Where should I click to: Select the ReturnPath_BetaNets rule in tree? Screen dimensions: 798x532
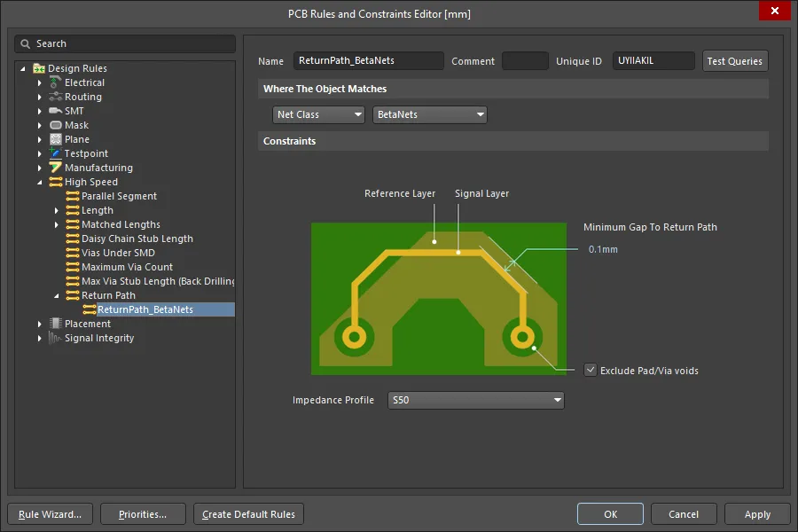[145, 309]
